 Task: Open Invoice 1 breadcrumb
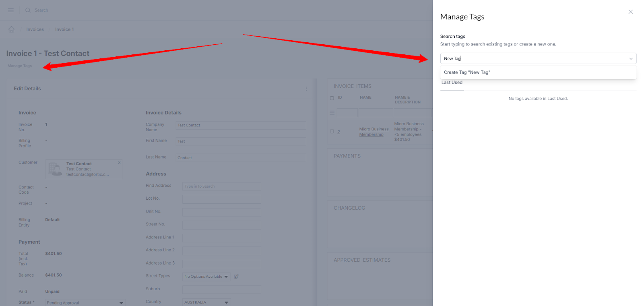coord(64,29)
